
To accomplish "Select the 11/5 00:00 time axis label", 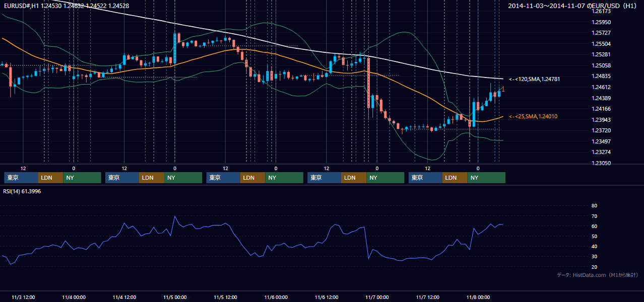I will click(175, 297).
